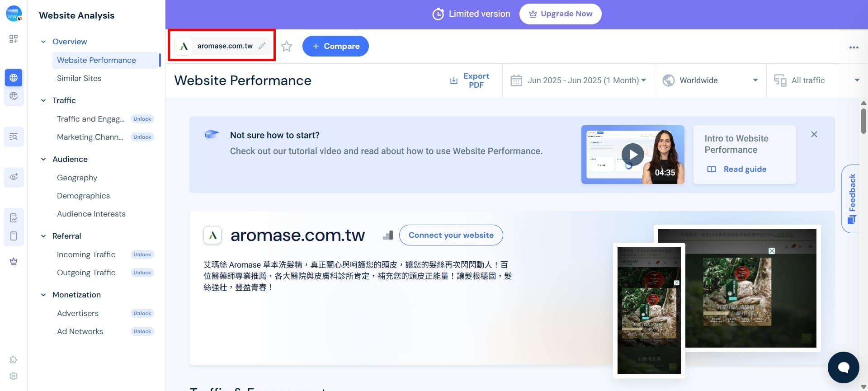
Task: Open Ad Networks under Monetization
Action: point(80,331)
